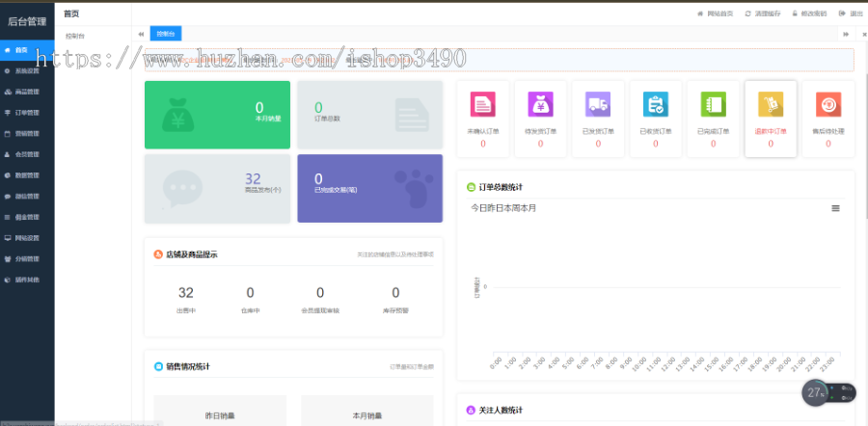Select 本周 chart range

click(x=511, y=208)
